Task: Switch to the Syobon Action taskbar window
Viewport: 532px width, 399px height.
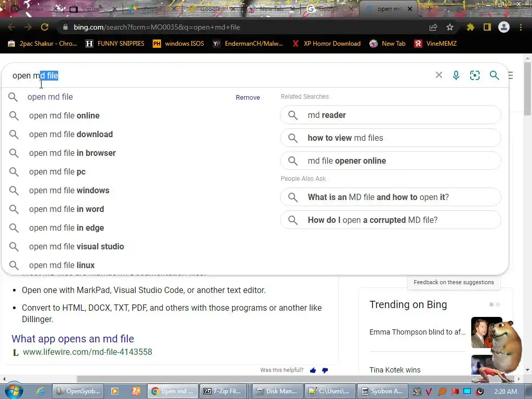Action: [x=382, y=391]
